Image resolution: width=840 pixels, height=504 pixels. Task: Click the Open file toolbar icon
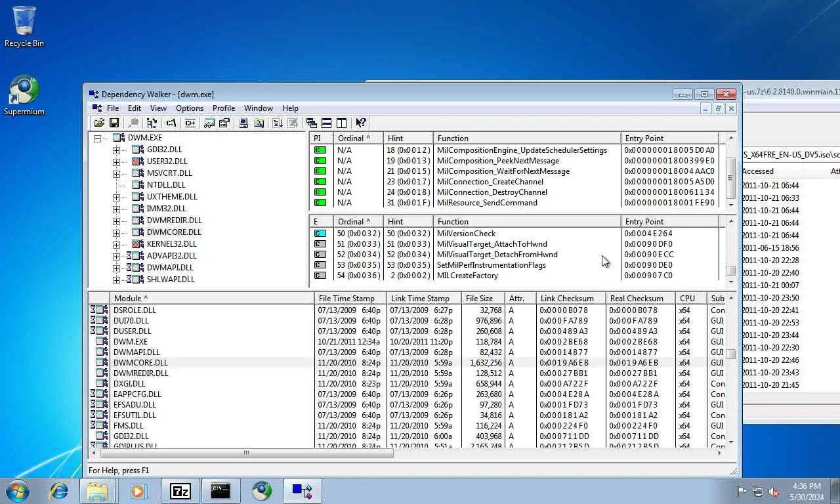[99, 123]
